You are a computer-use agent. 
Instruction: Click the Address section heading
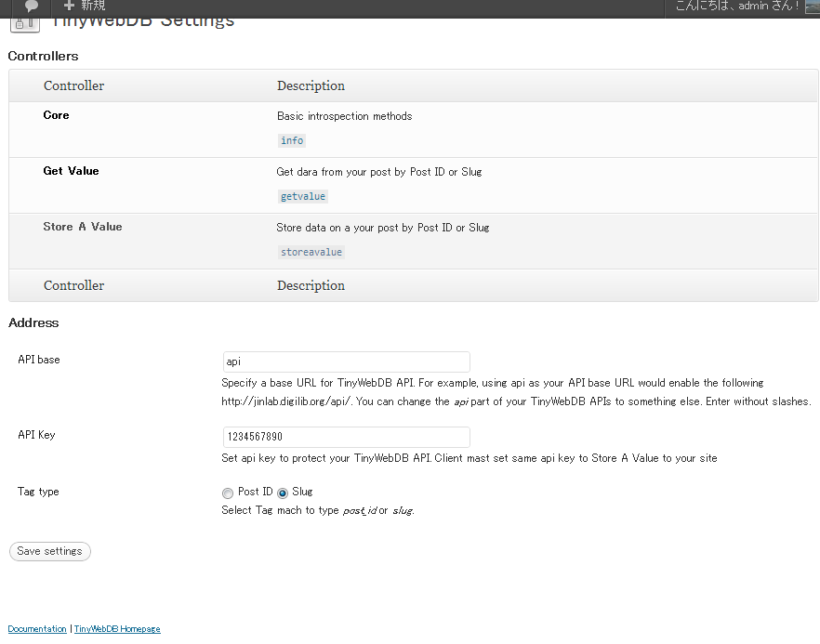[x=33, y=322]
